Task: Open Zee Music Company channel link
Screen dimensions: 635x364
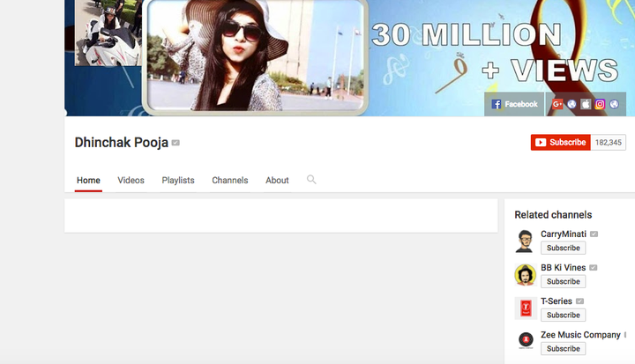Action: [x=580, y=335]
